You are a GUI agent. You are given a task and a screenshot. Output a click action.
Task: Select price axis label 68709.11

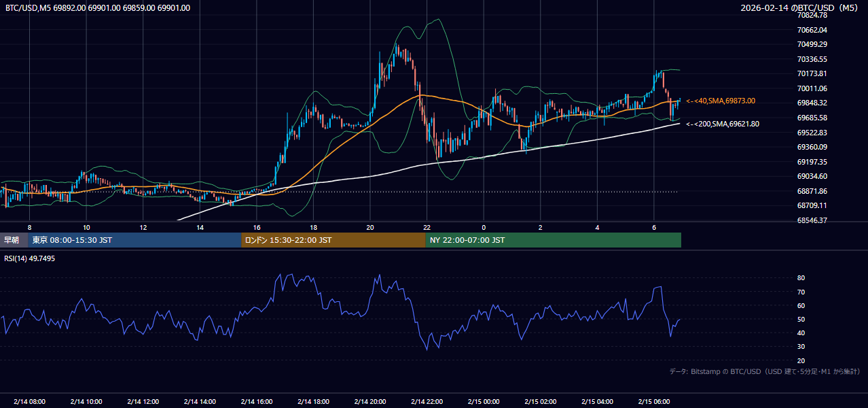click(812, 205)
